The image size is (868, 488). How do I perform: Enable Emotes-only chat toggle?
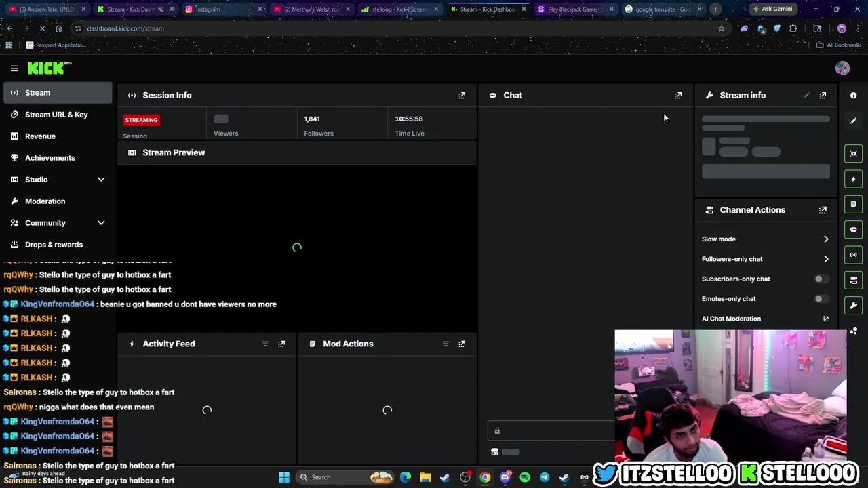[821, 299]
